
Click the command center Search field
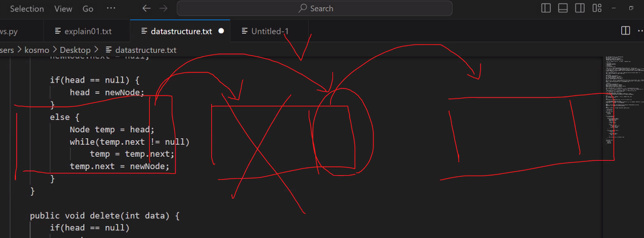point(315,8)
